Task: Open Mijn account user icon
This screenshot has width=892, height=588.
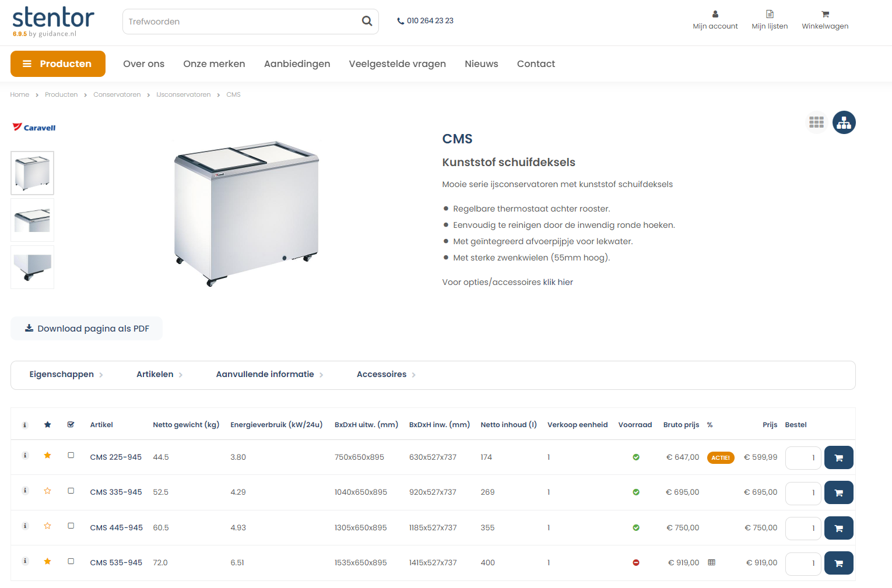Action: pyautogui.click(x=715, y=15)
